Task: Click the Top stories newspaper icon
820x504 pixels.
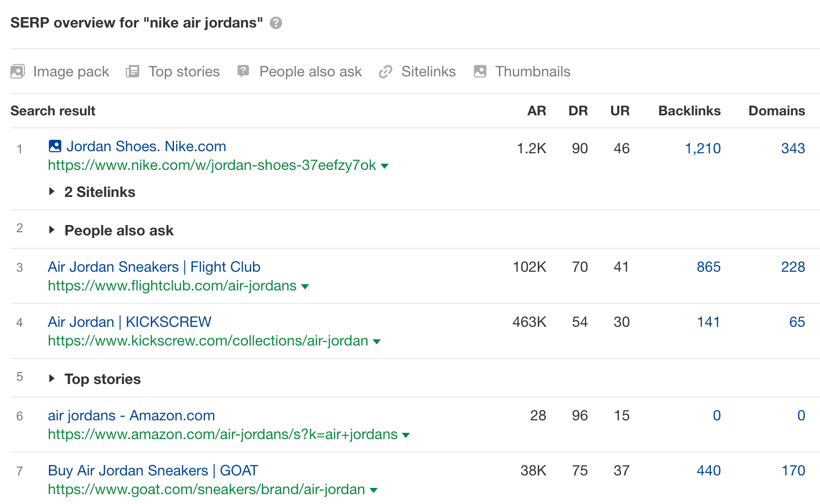Action: click(133, 71)
